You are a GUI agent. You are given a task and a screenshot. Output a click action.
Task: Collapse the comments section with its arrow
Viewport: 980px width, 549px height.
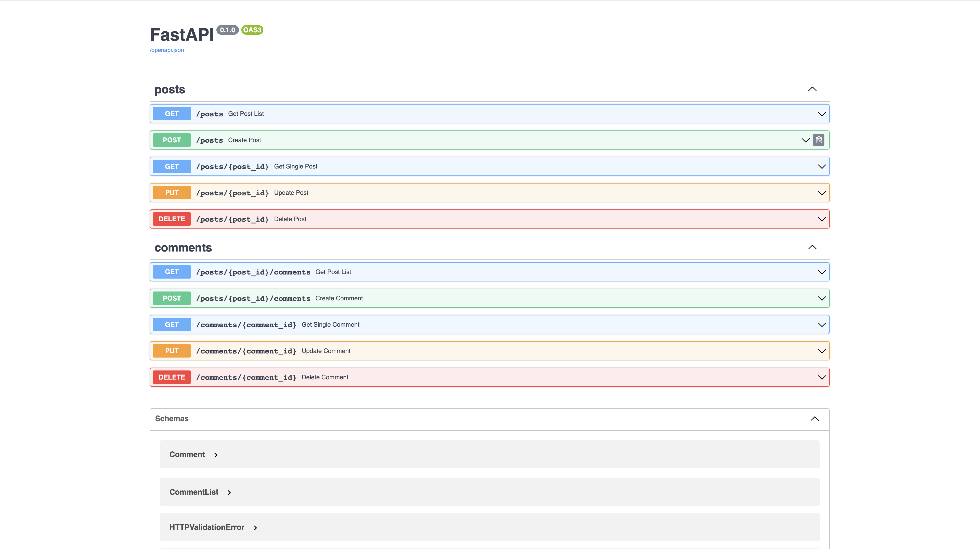(812, 247)
